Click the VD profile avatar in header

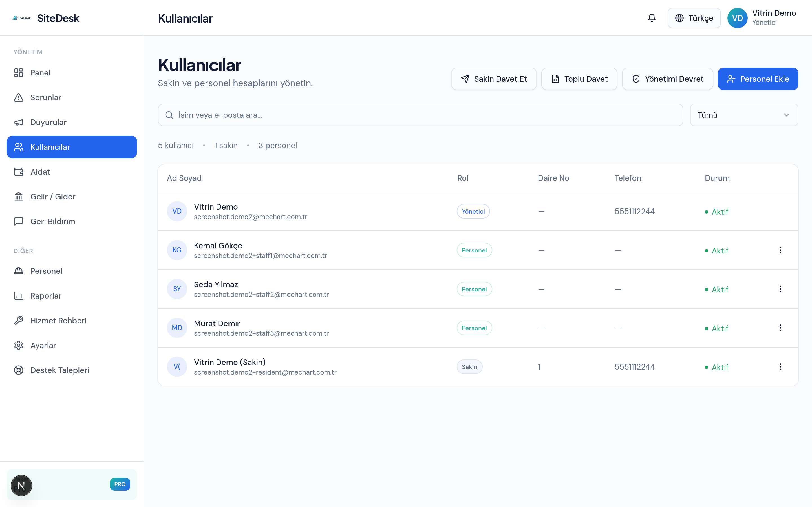(x=737, y=18)
